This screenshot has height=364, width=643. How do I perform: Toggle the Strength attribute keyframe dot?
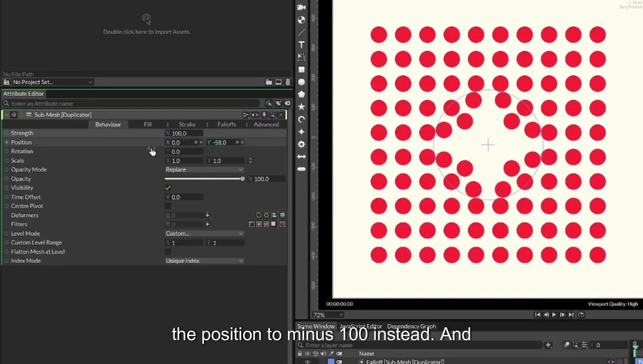coord(6,133)
